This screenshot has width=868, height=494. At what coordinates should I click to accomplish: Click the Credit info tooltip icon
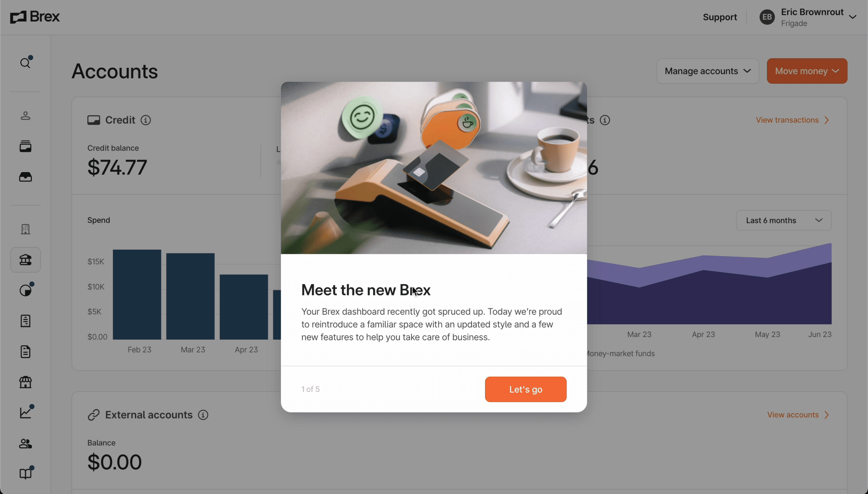pos(146,120)
